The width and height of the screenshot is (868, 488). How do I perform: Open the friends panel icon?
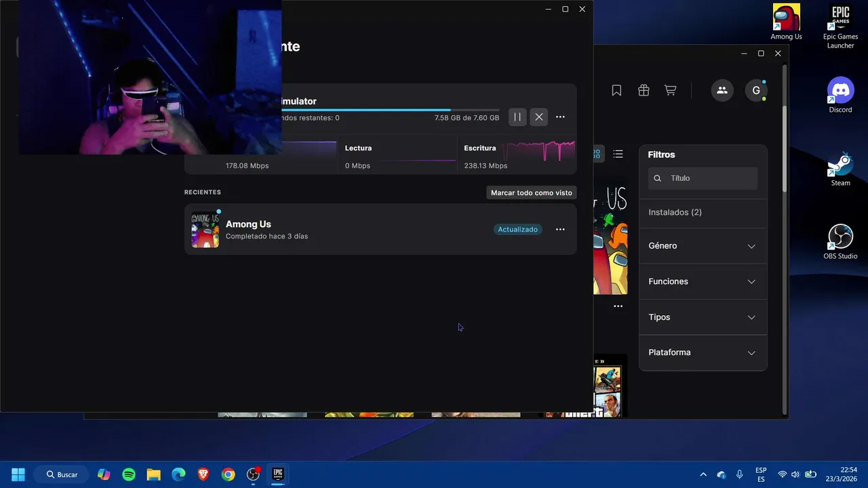coord(722,90)
